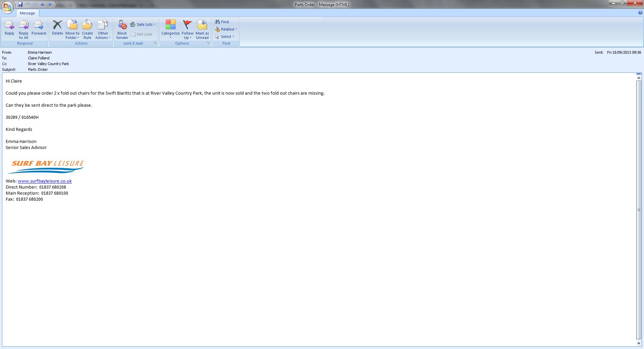Viewport: 644px width, 349px height.
Task: Open the Related dropdown
Action: [x=226, y=29]
